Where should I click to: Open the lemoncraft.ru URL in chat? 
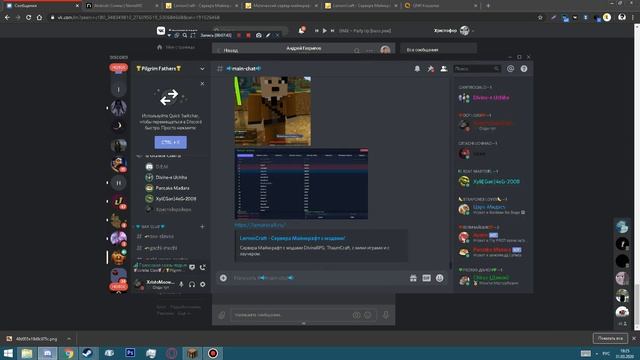[260, 225]
